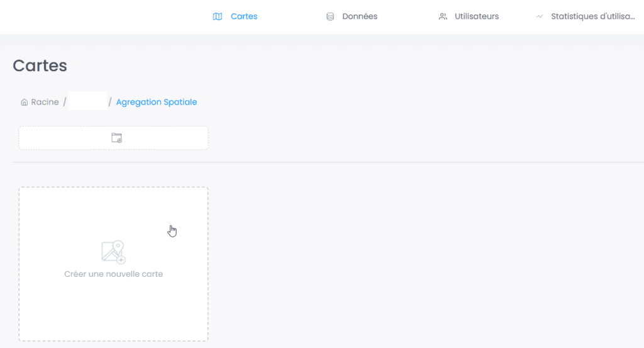Click the add map image icon
Screen dimensions: 644x348
click(x=113, y=252)
